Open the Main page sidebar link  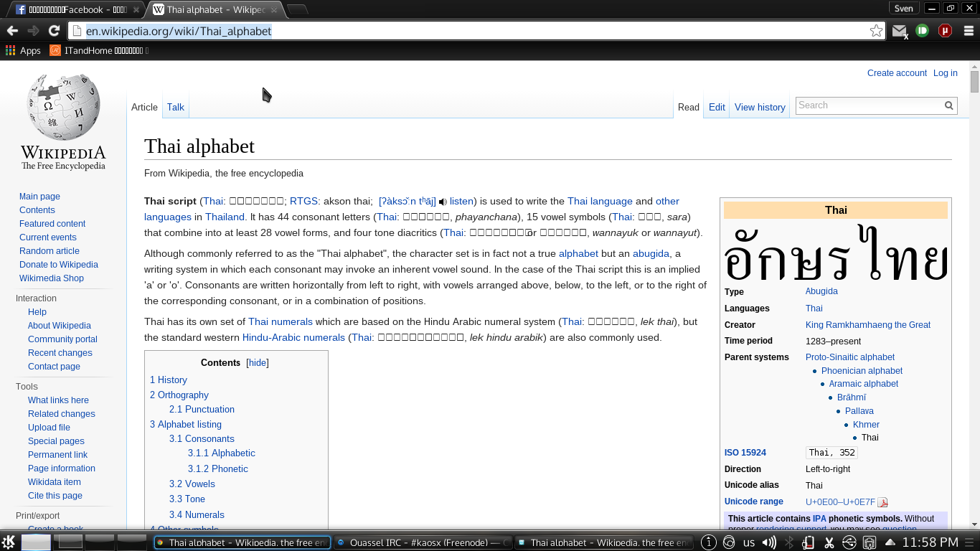tap(39, 197)
